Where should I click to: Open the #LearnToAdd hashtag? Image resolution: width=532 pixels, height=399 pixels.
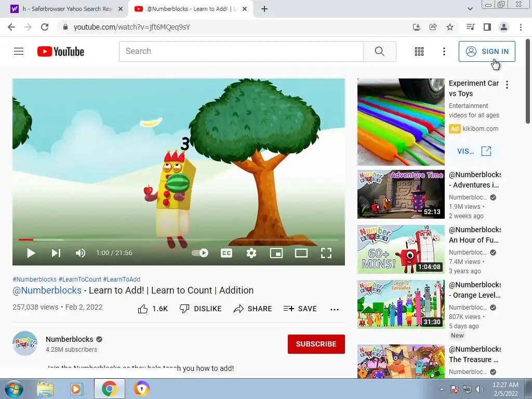[x=122, y=279]
